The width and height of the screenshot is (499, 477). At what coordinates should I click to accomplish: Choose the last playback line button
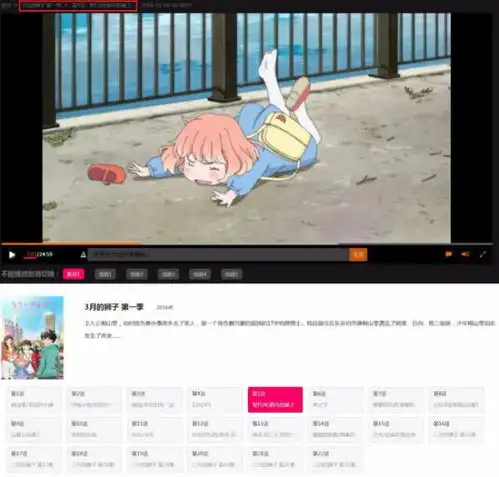click(232, 274)
